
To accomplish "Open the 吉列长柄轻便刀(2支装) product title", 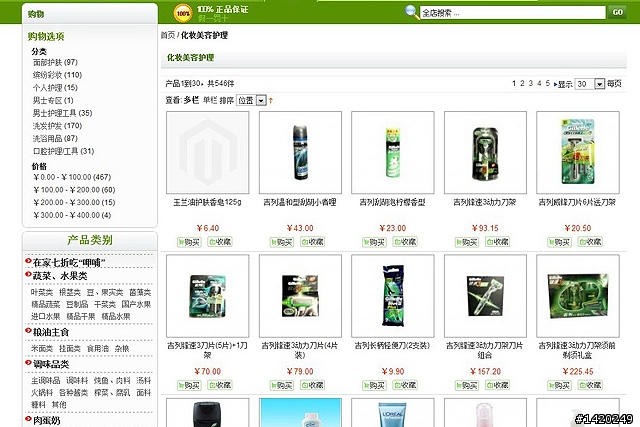I will pyautogui.click(x=392, y=346).
